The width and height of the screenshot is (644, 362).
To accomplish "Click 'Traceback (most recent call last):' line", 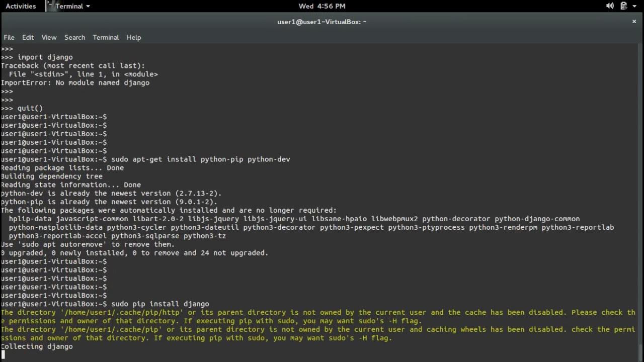I will pos(73,65).
